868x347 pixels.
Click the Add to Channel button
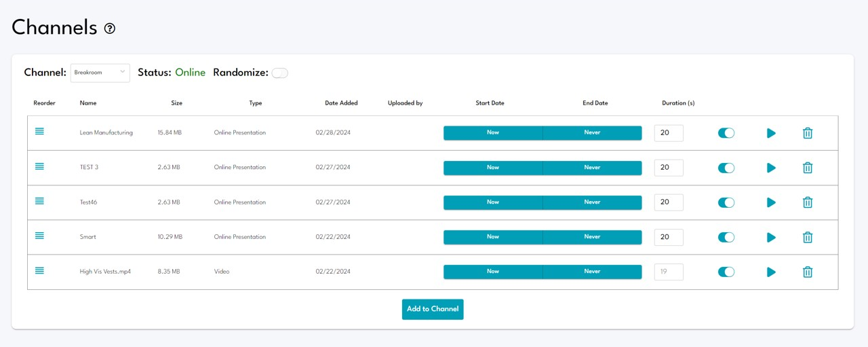click(433, 309)
